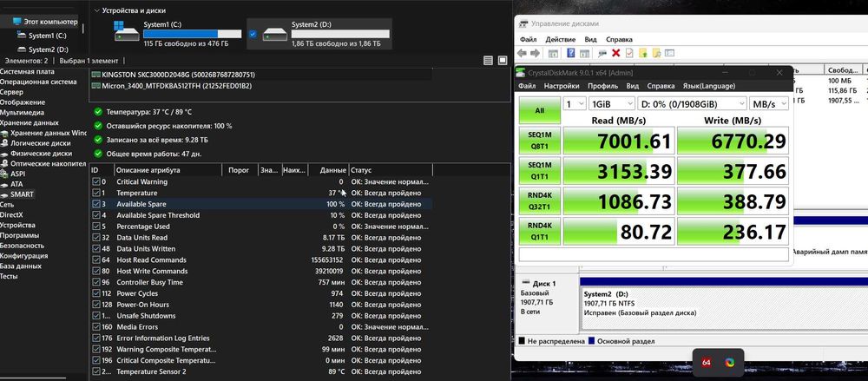The image size is (868, 381).
Task: Click rightmost list-view icon in Disk Management toolbar
Action: [669, 53]
